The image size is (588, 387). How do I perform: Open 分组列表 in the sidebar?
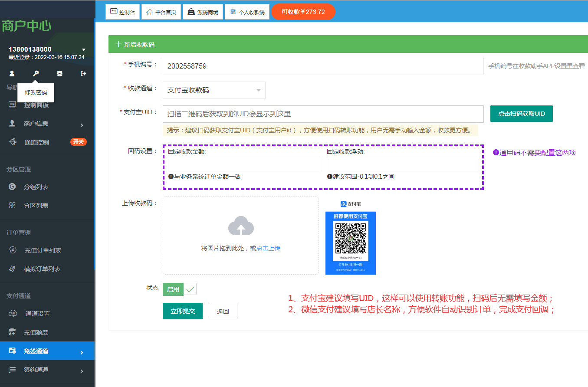tap(36, 187)
